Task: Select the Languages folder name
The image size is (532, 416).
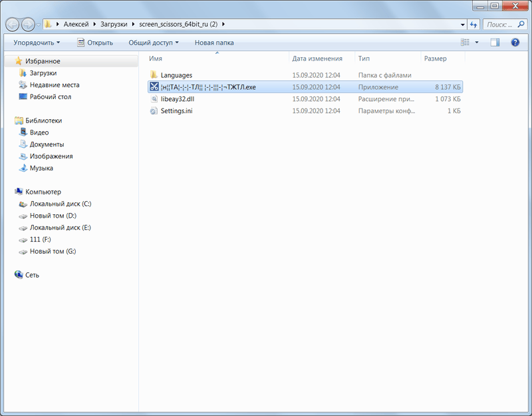Action: coord(176,75)
